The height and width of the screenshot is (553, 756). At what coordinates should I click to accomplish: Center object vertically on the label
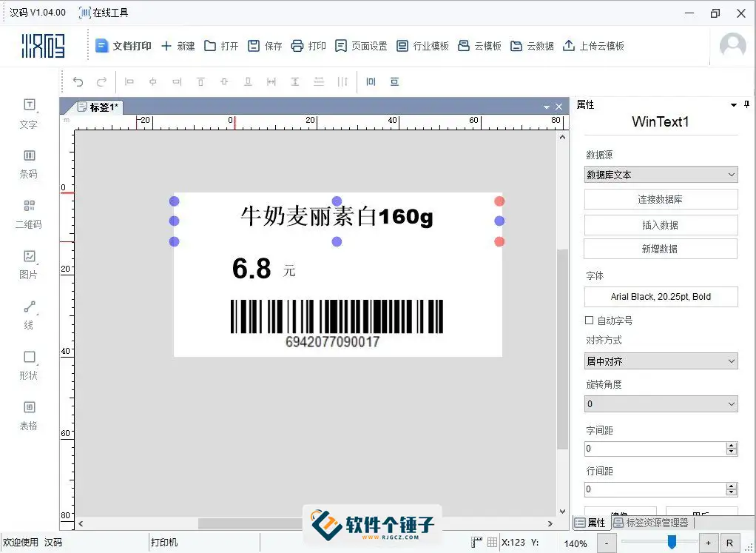[x=394, y=81]
